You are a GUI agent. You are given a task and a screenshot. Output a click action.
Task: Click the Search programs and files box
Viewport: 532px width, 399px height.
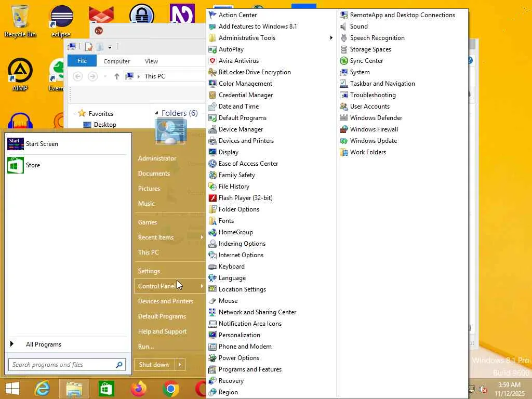67,365
